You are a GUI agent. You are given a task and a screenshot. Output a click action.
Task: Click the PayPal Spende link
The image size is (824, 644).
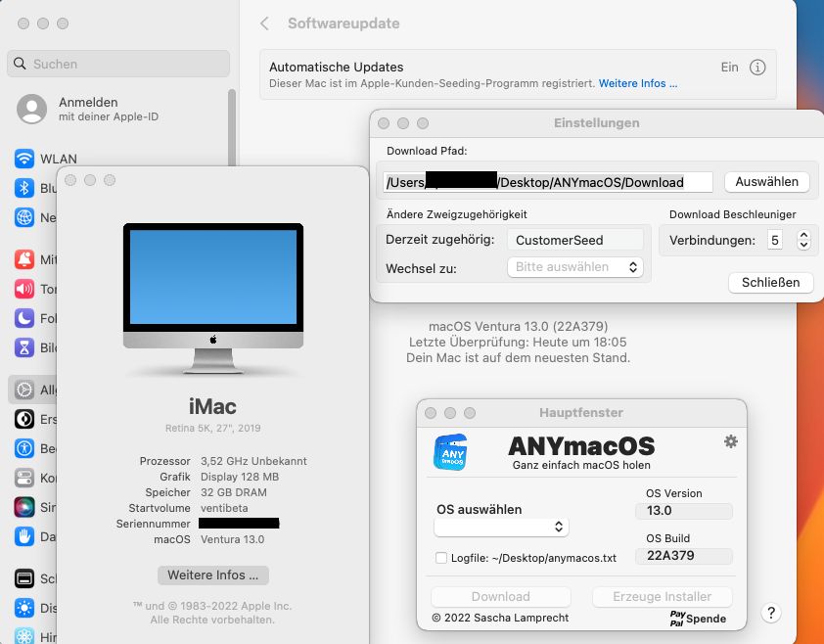698,619
